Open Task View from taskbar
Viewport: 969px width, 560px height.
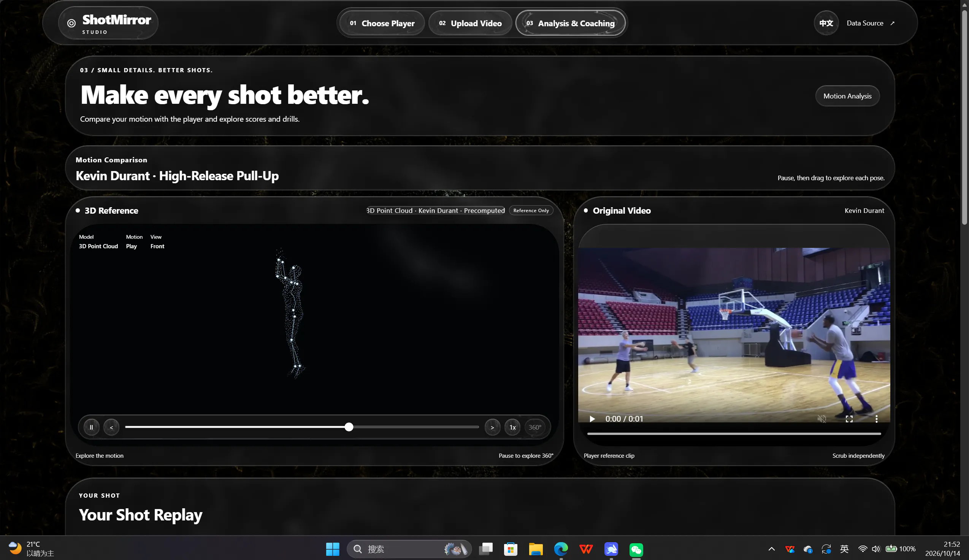pyautogui.click(x=486, y=549)
